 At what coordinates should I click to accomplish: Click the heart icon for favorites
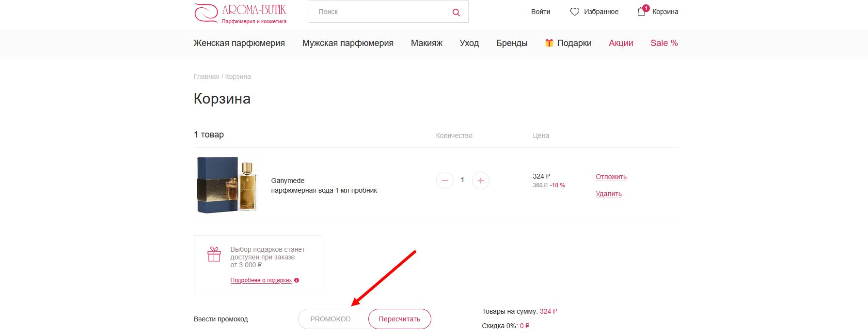(x=574, y=12)
